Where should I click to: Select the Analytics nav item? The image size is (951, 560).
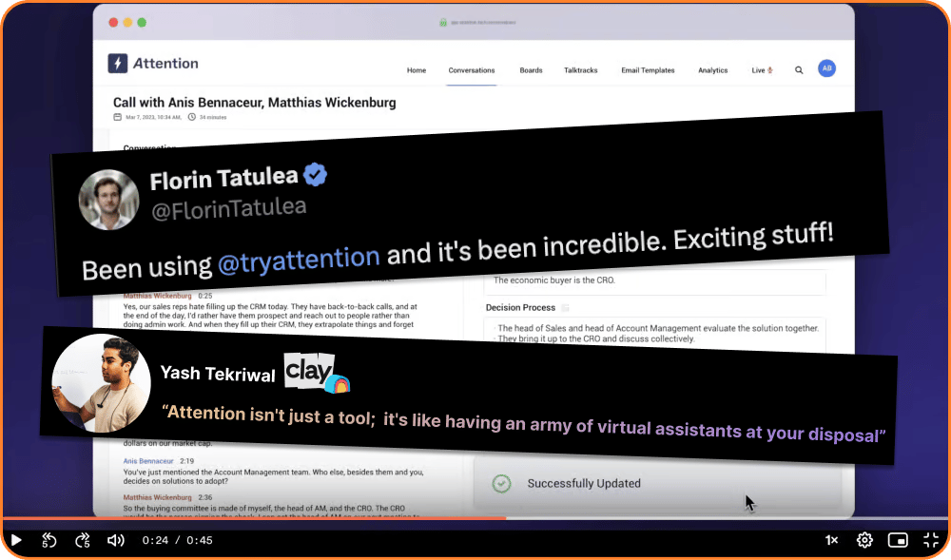712,70
